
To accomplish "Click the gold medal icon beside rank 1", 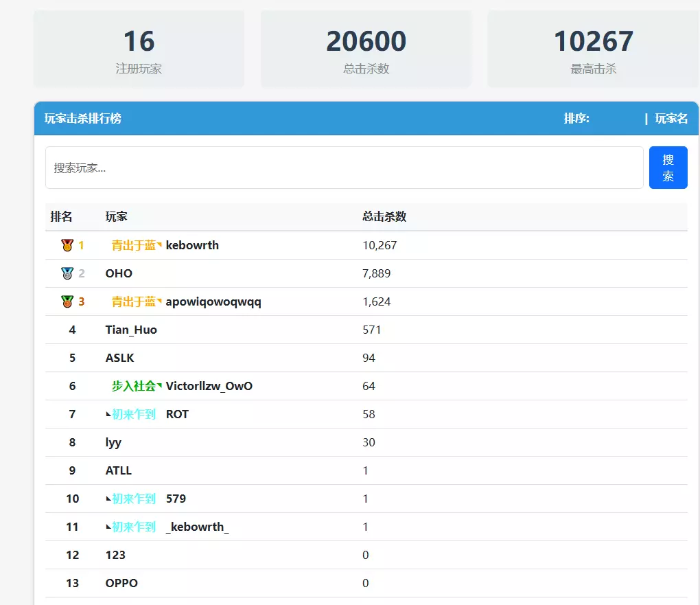I will [67, 245].
